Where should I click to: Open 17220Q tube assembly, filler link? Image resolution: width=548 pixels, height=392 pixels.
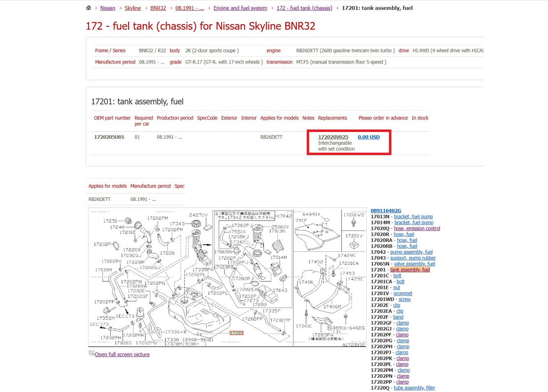tap(415, 388)
